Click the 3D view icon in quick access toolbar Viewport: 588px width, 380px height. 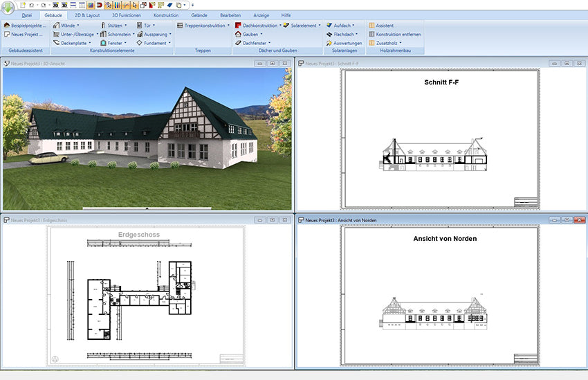click(64, 5)
